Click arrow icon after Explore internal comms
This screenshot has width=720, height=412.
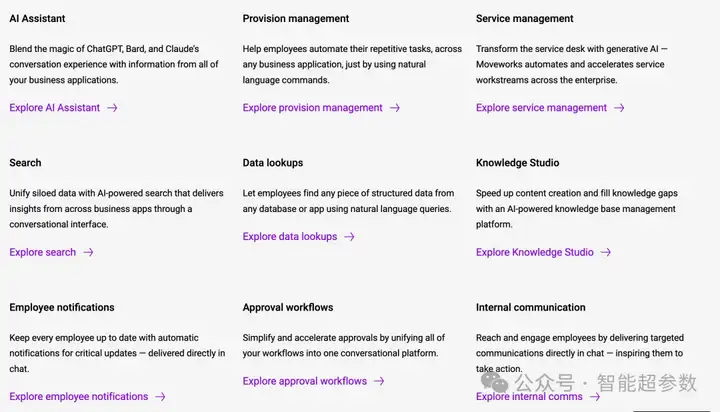[595, 396]
